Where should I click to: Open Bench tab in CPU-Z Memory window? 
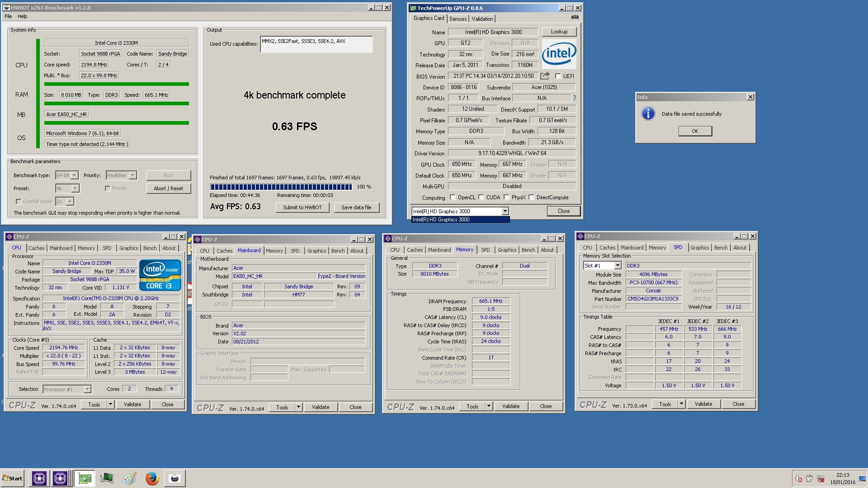pos(528,250)
